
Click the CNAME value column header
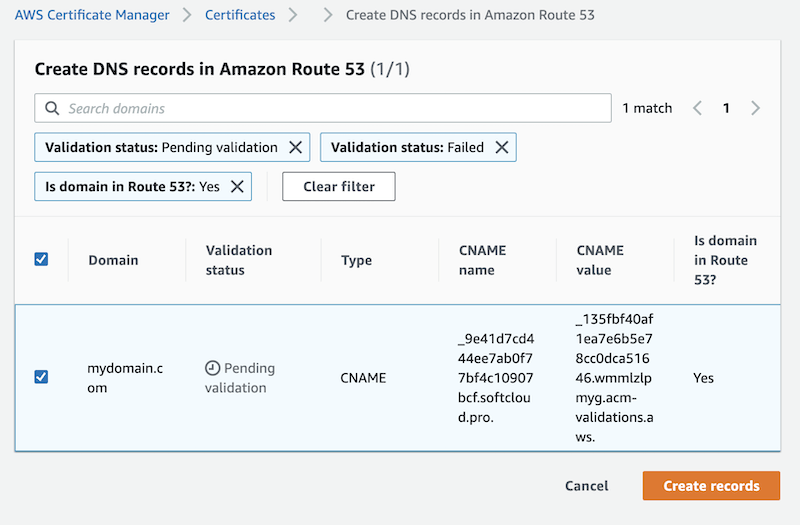(600, 260)
